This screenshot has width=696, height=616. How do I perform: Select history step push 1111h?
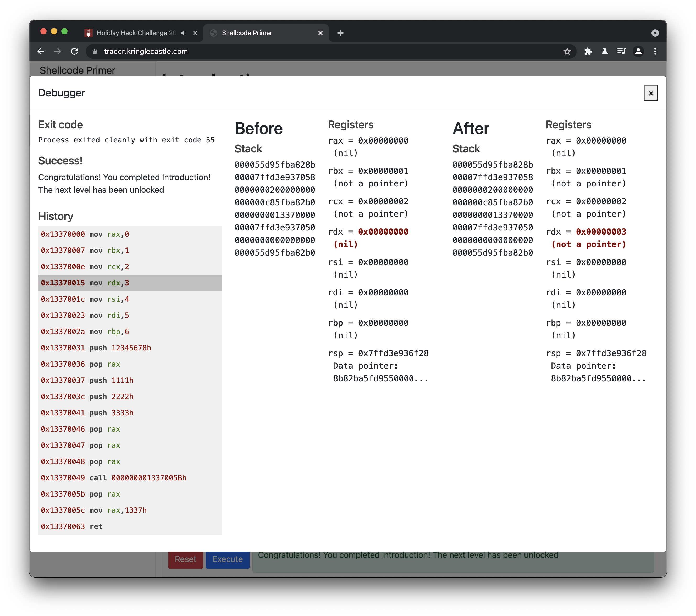point(130,380)
